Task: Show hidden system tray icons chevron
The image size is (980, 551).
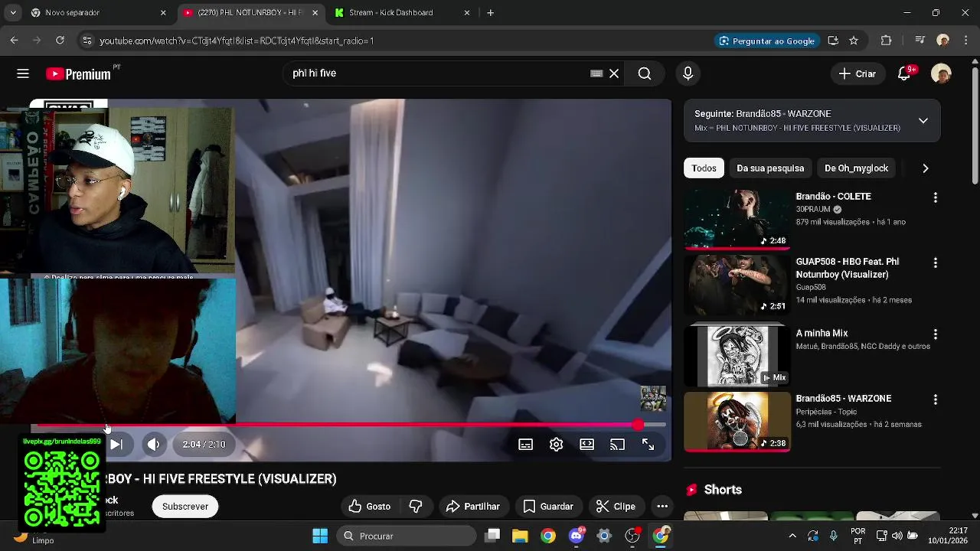Action: (792, 536)
